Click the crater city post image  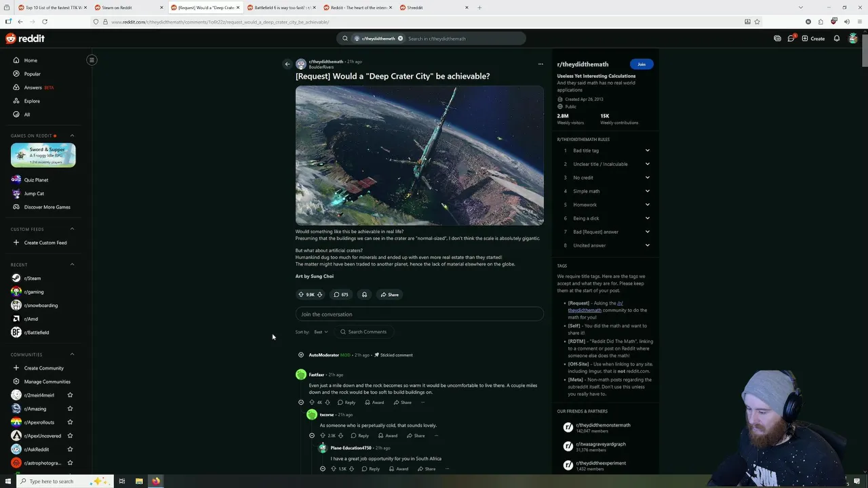[419, 155]
